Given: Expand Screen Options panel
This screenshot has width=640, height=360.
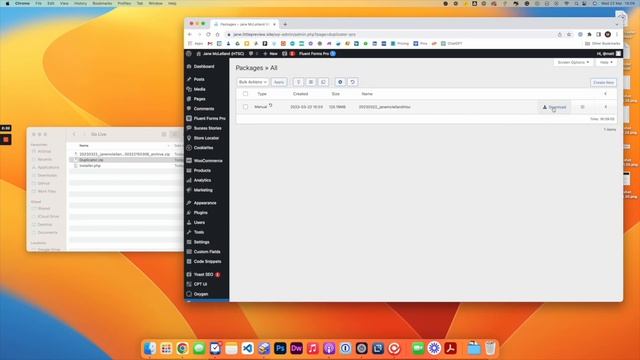Looking at the screenshot, I should pos(573,62).
